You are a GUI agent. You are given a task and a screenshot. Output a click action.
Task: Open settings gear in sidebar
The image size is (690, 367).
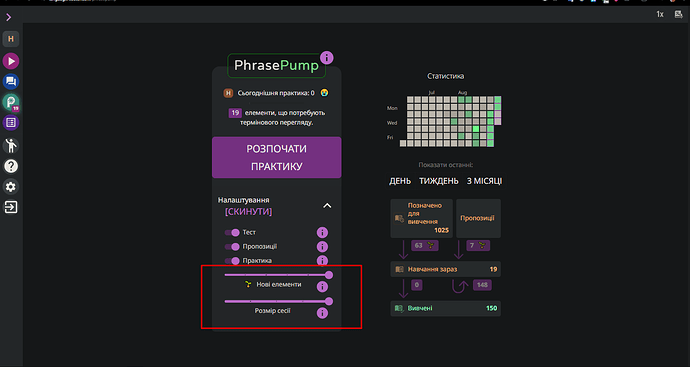click(x=11, y=187)
